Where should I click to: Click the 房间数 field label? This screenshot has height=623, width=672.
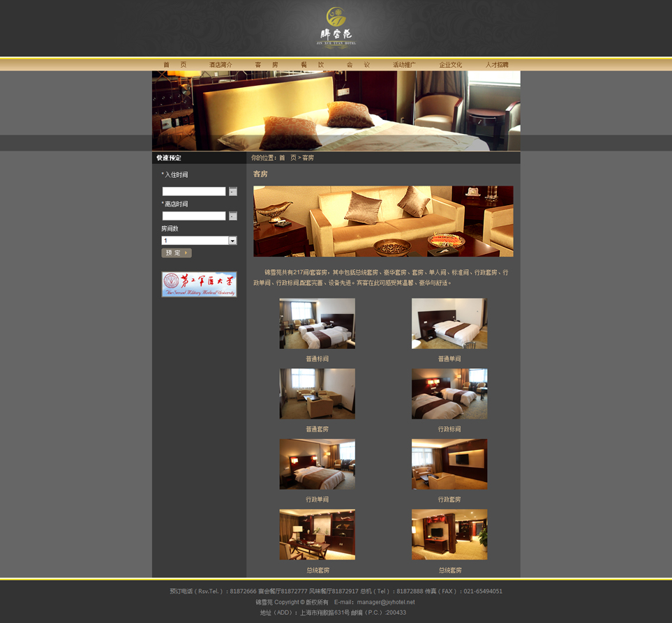click(x=170, y=228)
